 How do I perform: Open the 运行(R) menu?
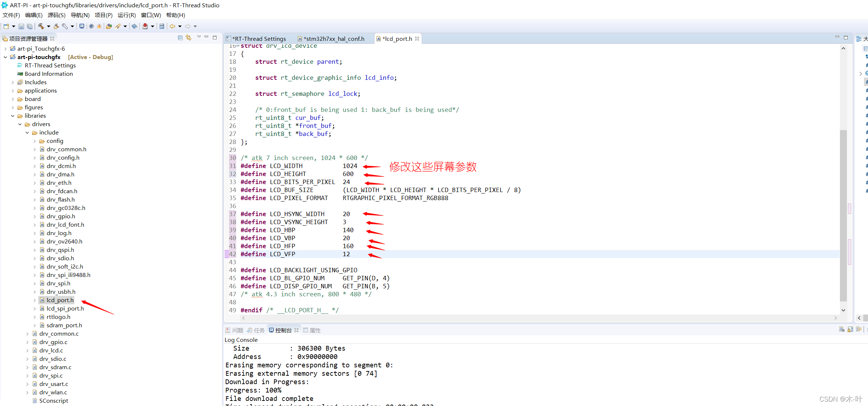click(126, 15)
